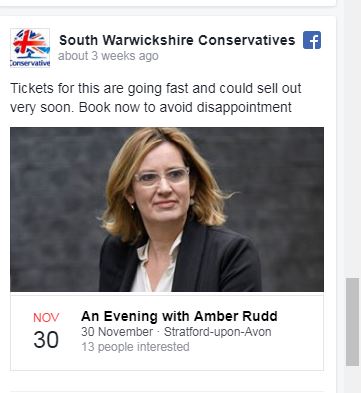Open 'An Evening with Amber Rudd' event title
361x393 pixels.
pos(179,316)
